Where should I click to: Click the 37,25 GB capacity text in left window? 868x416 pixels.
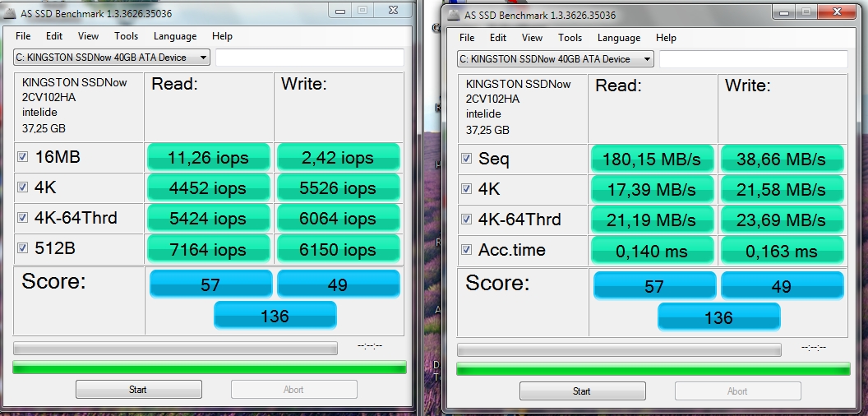[44, 128]
